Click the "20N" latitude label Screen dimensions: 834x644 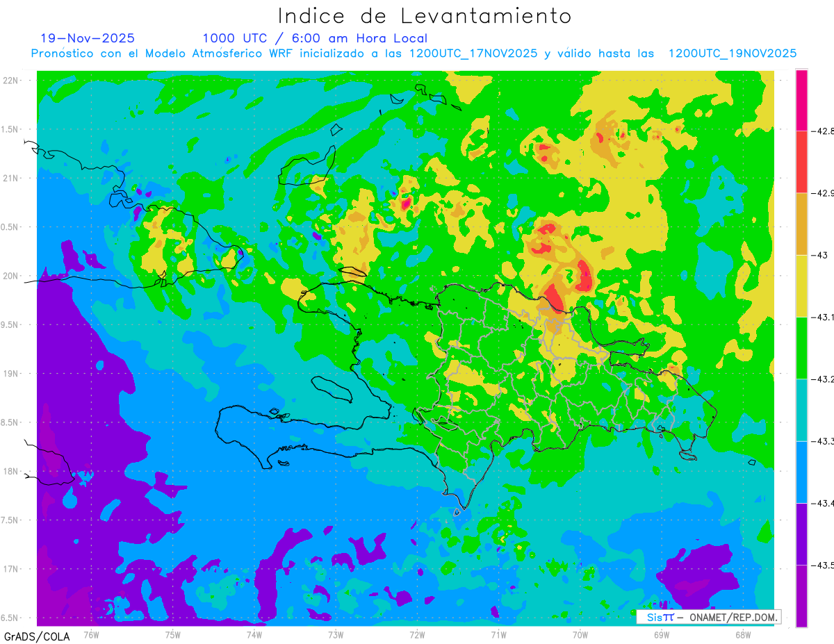pos(10,276)
